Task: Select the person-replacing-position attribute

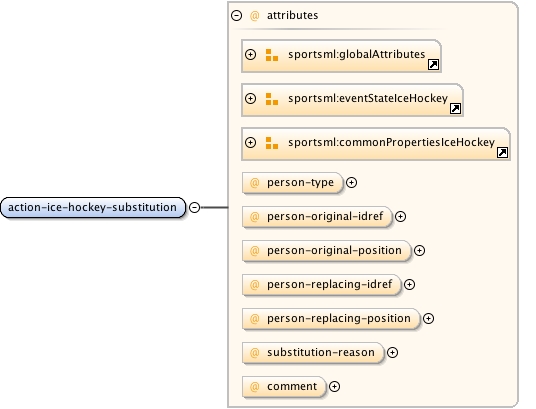Action: [331, 319]
